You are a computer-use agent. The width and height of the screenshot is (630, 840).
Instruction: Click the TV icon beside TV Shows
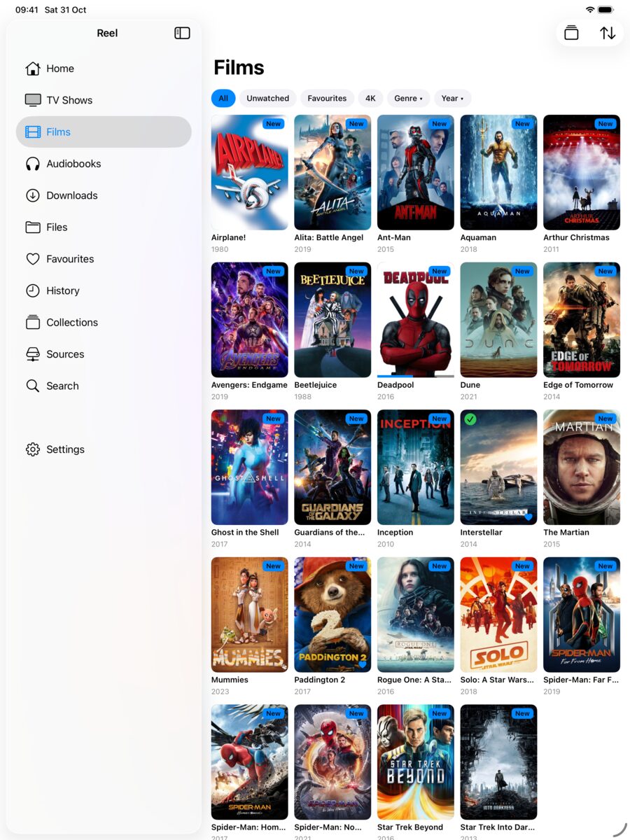pos(33,100)
